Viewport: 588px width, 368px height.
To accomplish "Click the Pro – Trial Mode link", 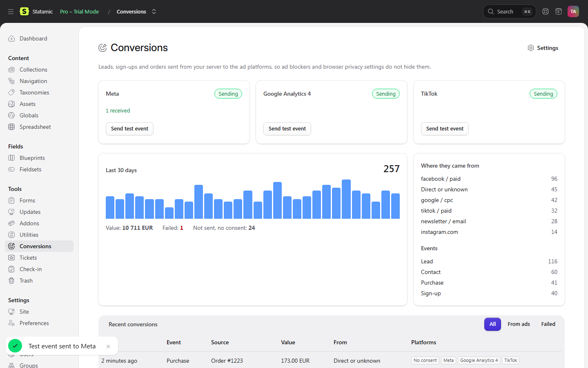I will pyautogui.click(x=79, y=11).
